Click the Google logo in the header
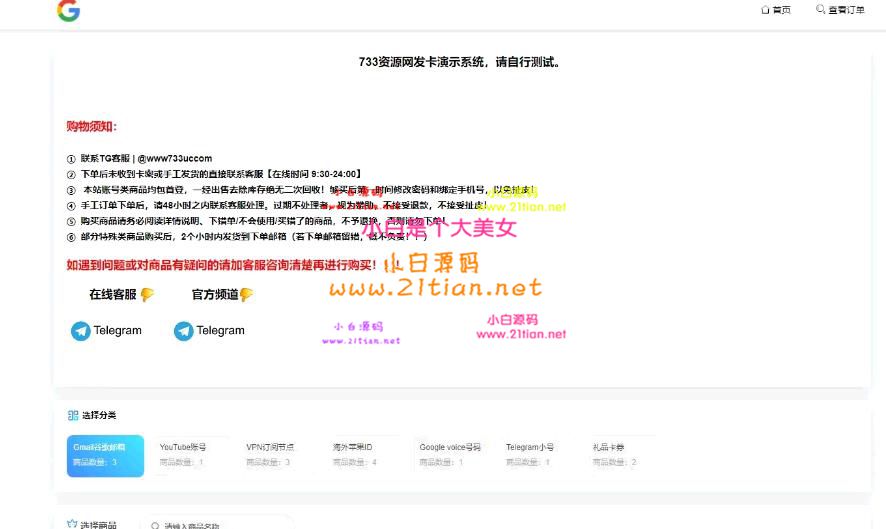This screenshot has height=529, width=886. (x=68, y=11)
